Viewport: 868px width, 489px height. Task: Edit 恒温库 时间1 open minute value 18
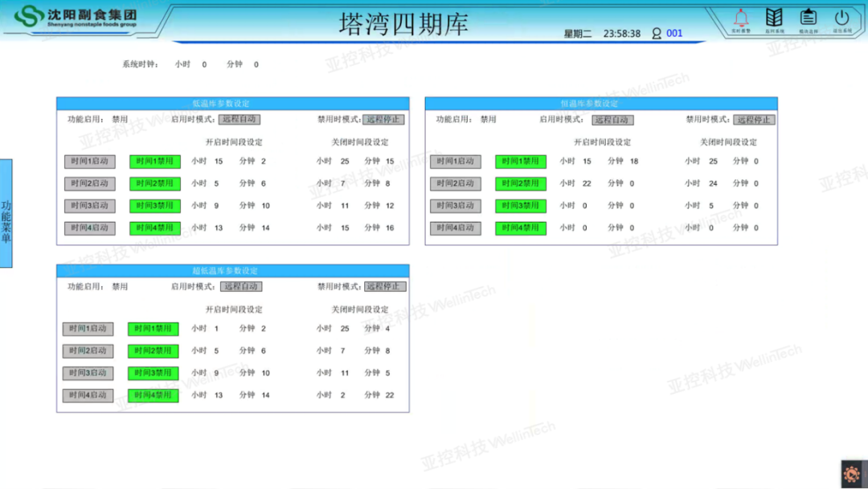(634, 161)
